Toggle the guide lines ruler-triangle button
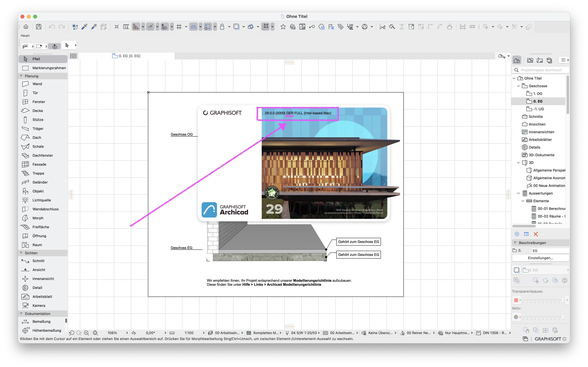Image resolution: width=588 pixels, height=367 pixels. click(x=136, y=27)
